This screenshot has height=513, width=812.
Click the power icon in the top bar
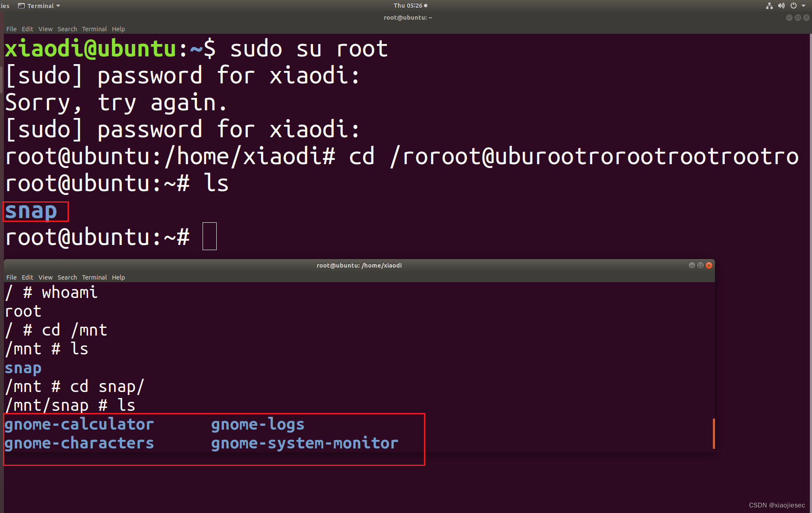793,6
